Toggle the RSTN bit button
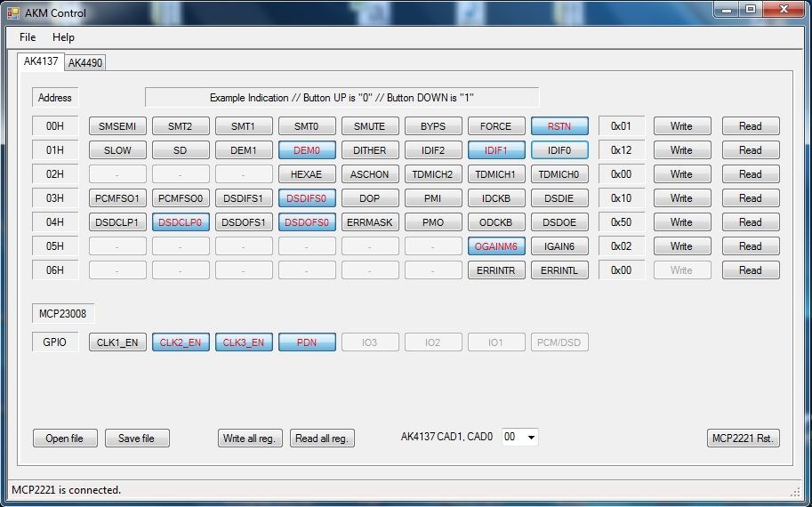 559,125
